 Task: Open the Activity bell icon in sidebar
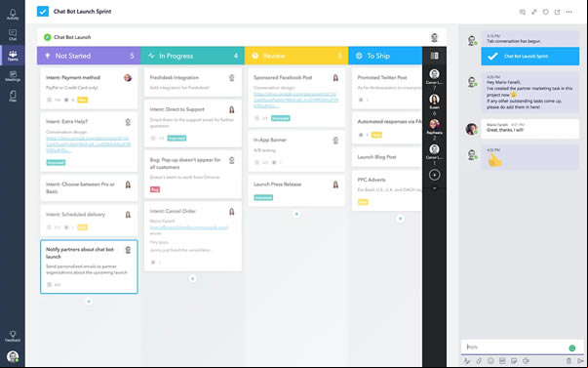tap(13, 15)
